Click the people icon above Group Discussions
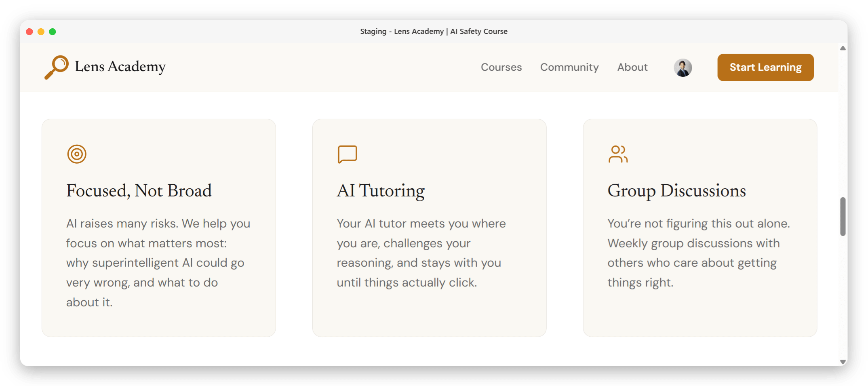Viewport: 868px width, 386px height. (x=618, y=154)
